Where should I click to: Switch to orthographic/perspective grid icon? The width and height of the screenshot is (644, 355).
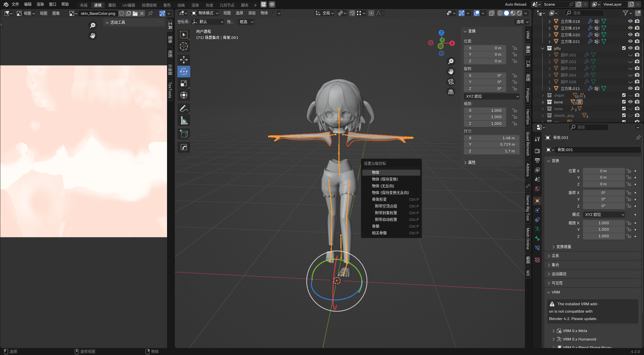[451, 92]
